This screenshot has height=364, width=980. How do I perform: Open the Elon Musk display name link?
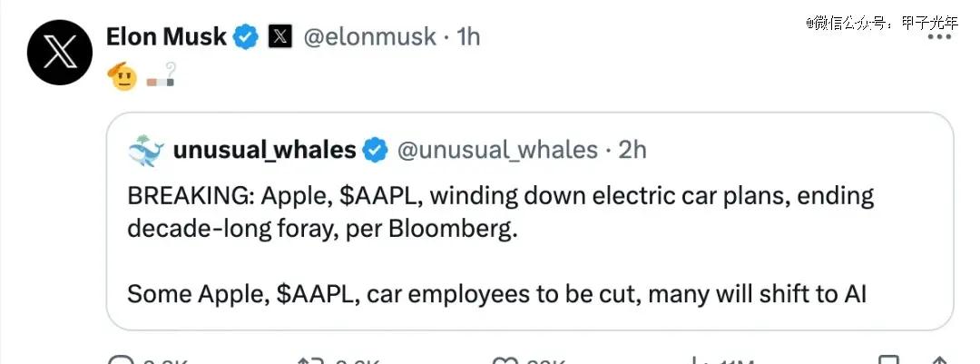click(166, 37)
